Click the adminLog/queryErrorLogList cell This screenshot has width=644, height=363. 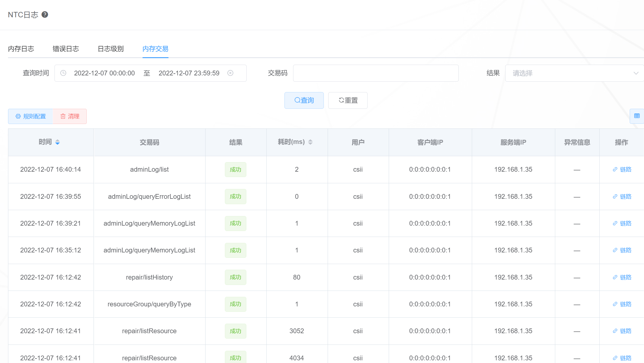tap(150, 197)
